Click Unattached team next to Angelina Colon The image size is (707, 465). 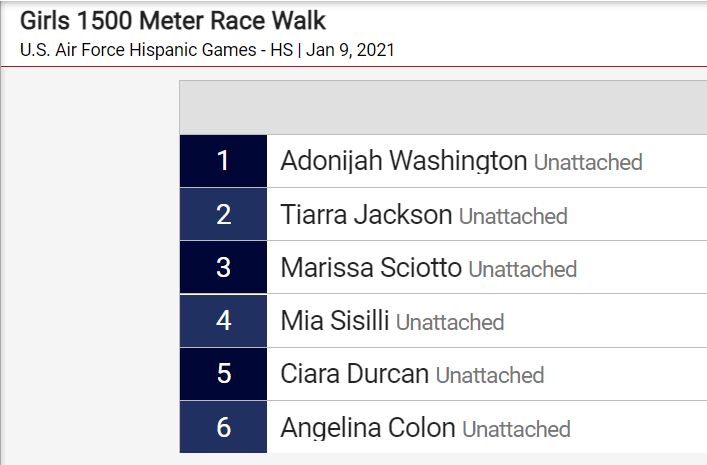coord(517,429)
